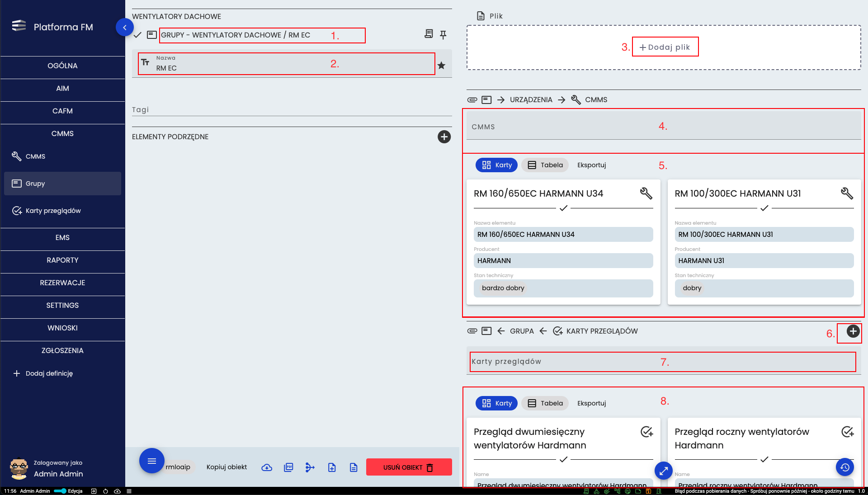Viewport: 868px width, 495px height.
Task: Open the WNIOSKI sidebar section
Action: 62,328
